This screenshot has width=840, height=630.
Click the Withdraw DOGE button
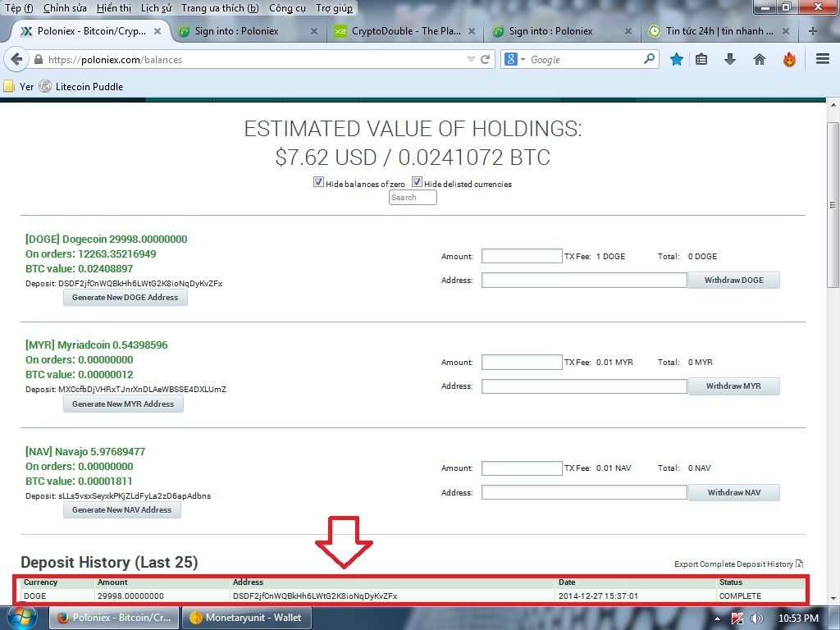[734, 281]
